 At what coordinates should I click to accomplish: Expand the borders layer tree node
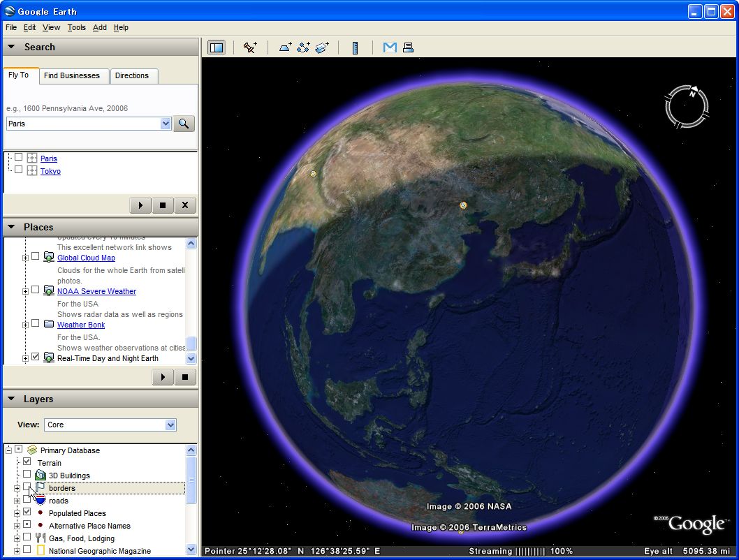(17, 488)
